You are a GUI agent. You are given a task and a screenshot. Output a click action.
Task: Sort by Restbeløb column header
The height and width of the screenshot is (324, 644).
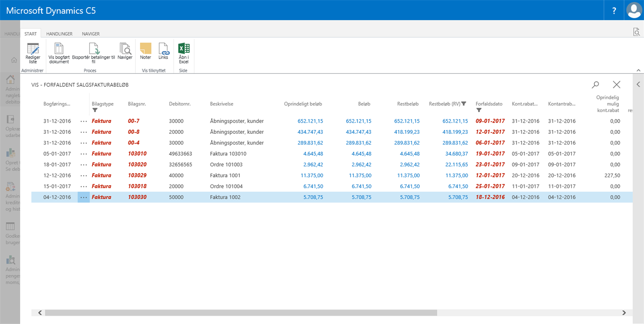coord(408,104)
